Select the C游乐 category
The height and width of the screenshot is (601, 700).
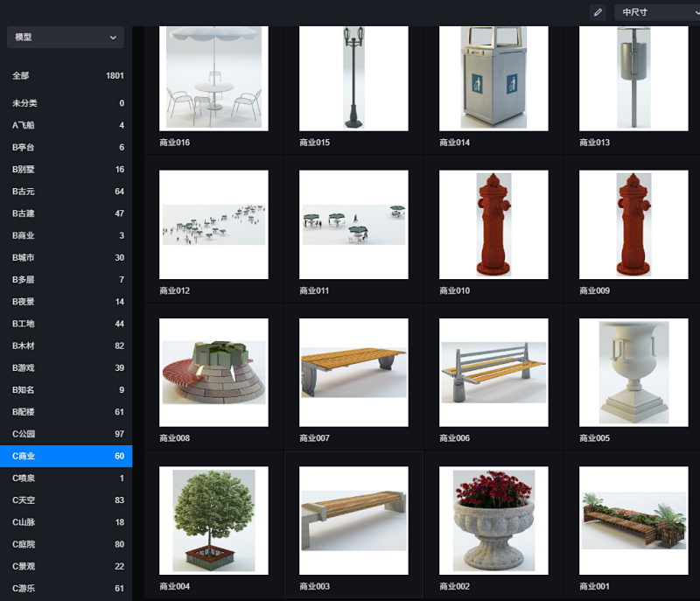(x=66, y=589)
